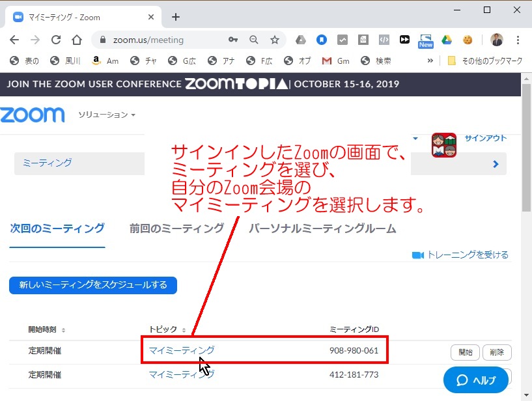
Task: Open マイミーティング with ID 412-181-773
Action: [x=182, y=374]
